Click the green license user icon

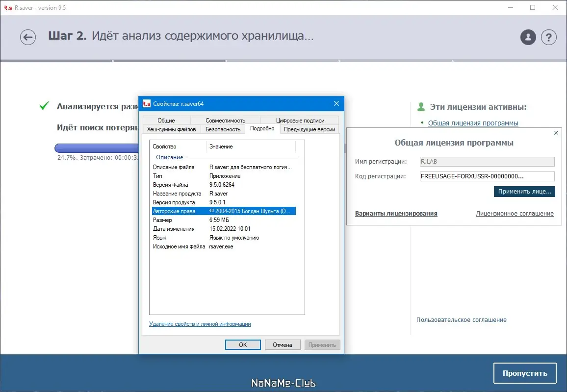pos(421,107)
